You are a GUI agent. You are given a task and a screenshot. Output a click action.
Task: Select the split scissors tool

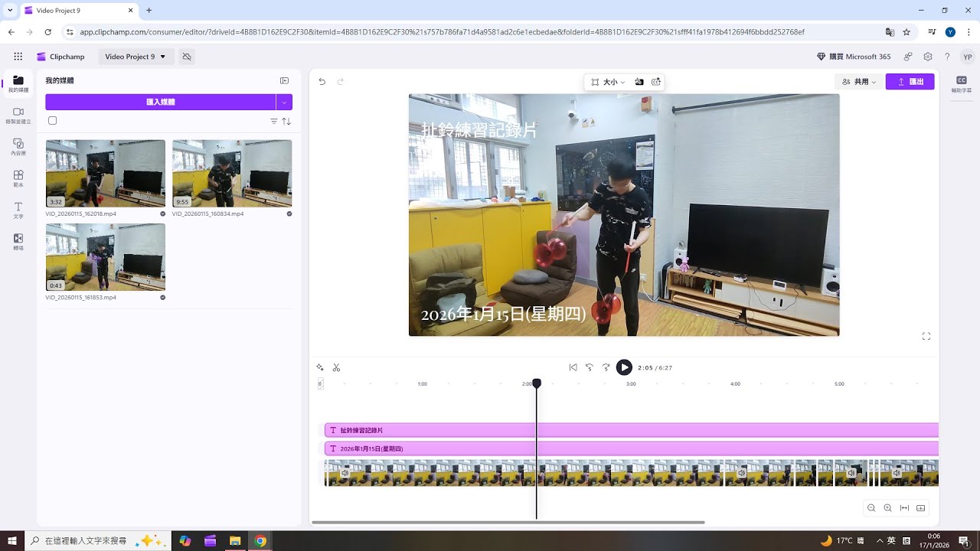[x=336, y=367]
